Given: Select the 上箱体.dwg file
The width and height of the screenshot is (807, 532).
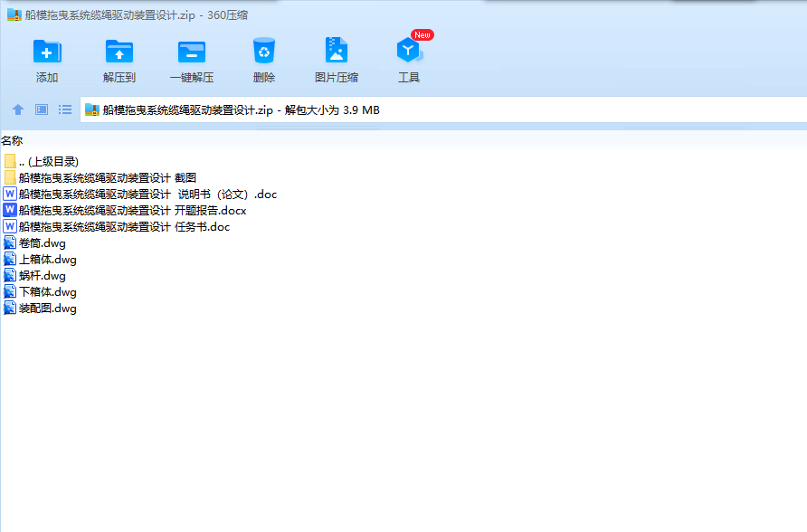Looking at the screenshot, I should coord(40,260).
